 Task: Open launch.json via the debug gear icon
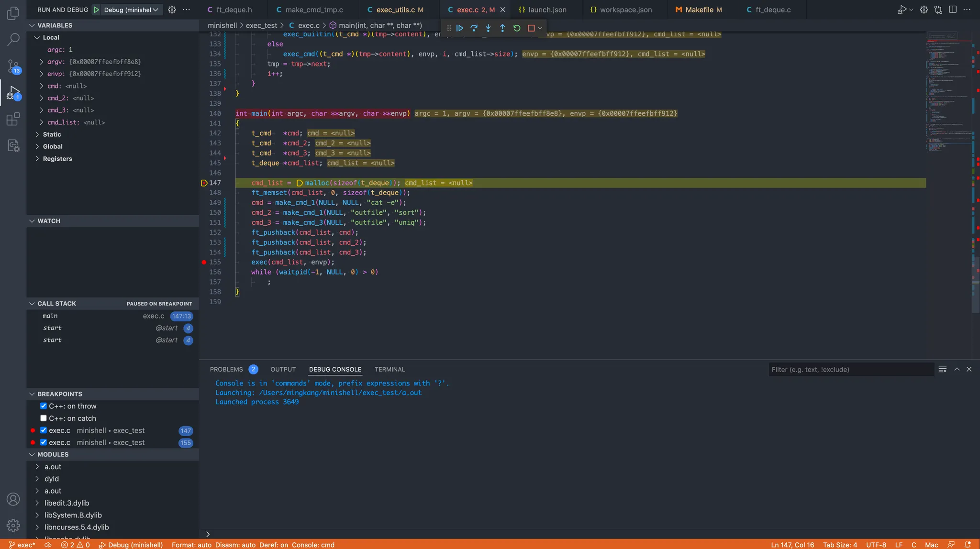click(x=172, y=10)
